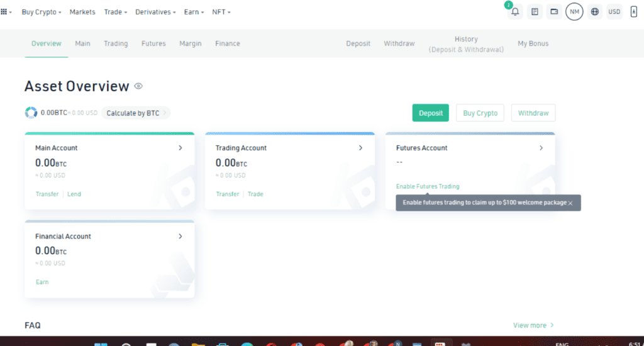The height and width of the screenshot is (346, 644).
Task: Expand Main Account details arrow
Action: coord(180,148)
